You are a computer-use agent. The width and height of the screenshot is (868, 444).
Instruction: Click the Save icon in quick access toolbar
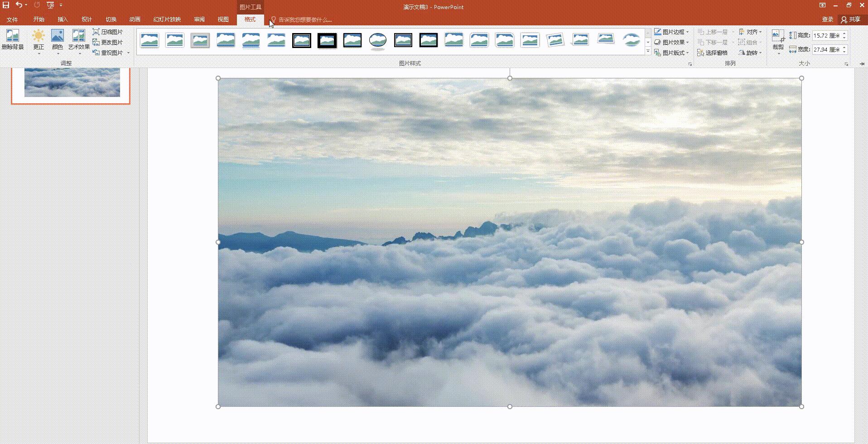coord(6,5)
